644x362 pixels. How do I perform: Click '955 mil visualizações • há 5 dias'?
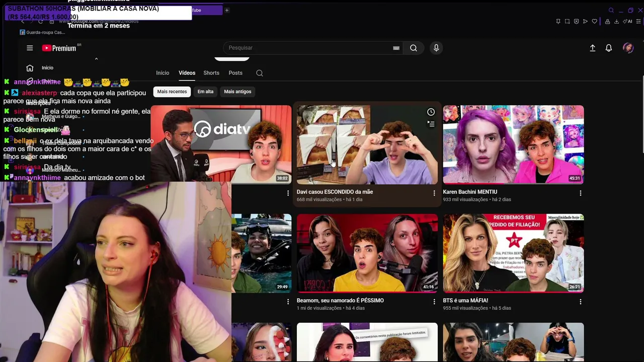pos(477,308)
